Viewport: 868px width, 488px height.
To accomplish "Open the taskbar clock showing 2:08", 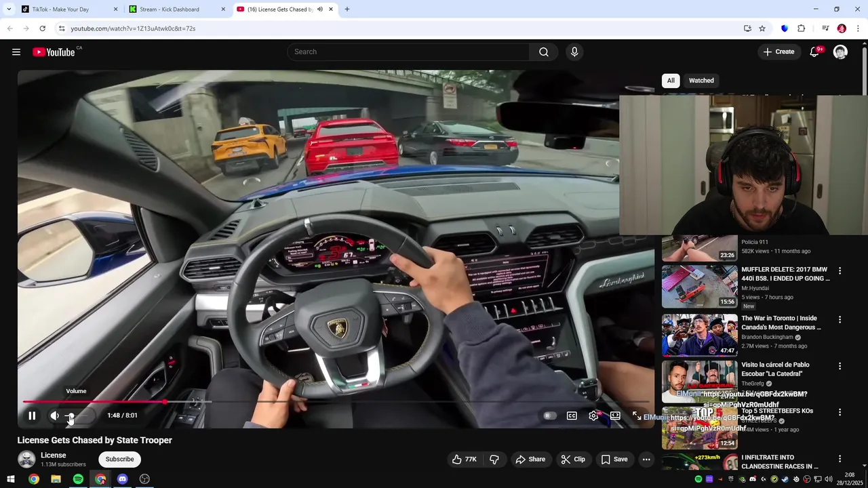I will [x=850, y=479].
